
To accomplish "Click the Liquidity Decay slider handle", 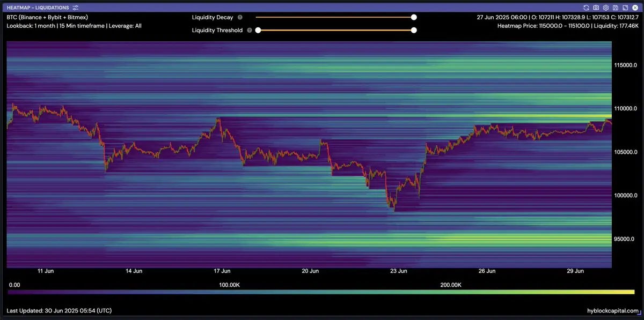I will (x=414, y=17).
